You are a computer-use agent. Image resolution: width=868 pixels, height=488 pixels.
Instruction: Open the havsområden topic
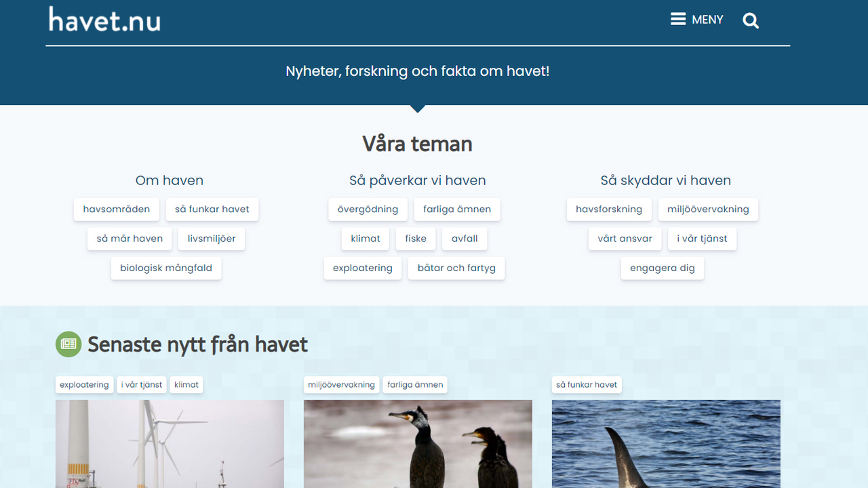click(x=116, y=209)
